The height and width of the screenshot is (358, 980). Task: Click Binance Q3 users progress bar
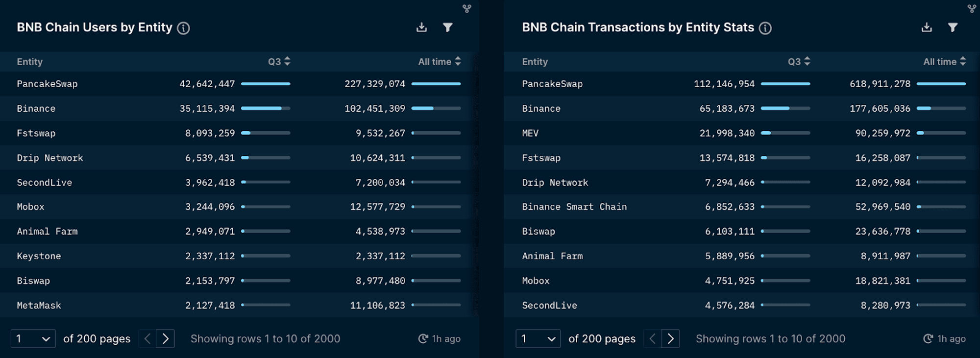coord(266,108)
